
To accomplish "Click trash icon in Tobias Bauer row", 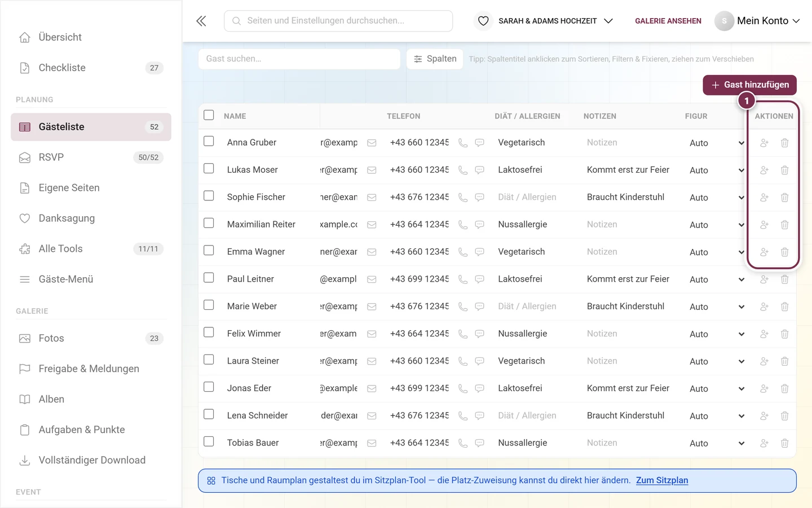I will pos(784,443).
